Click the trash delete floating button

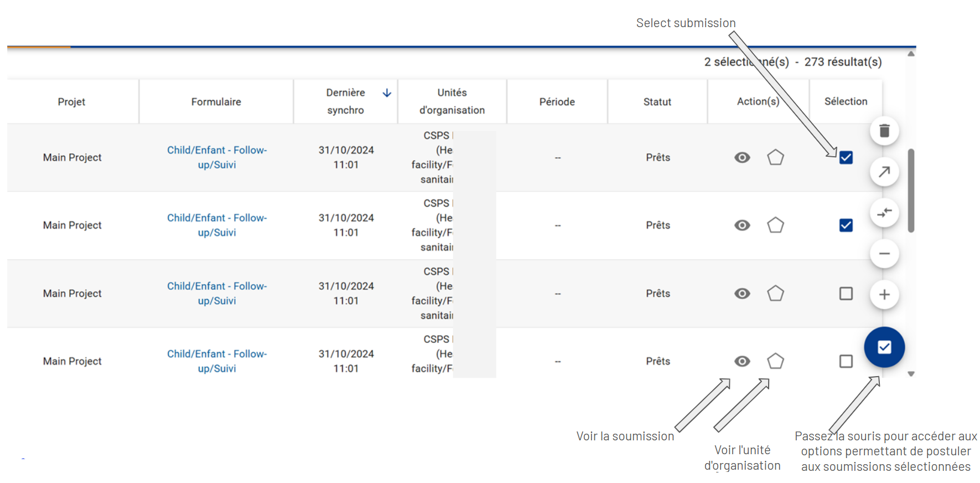coord(884,131)
